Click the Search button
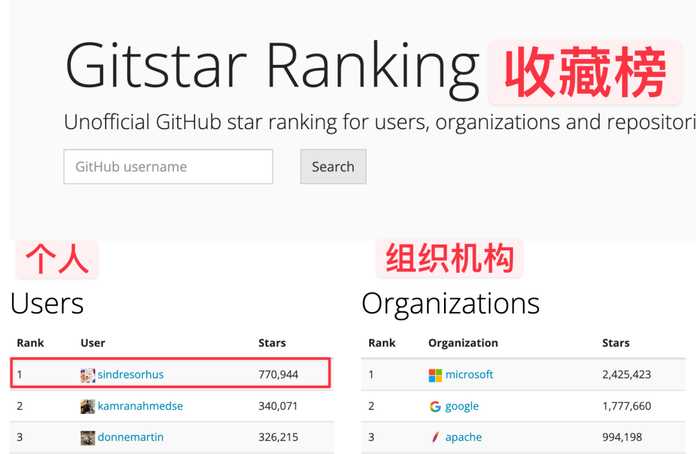Image resolution: width=696 pixels, height=454 pixels. [333, 166]
